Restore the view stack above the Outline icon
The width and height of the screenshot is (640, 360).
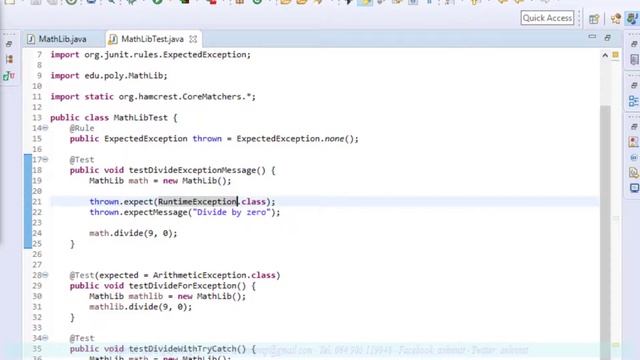(634, 85)
